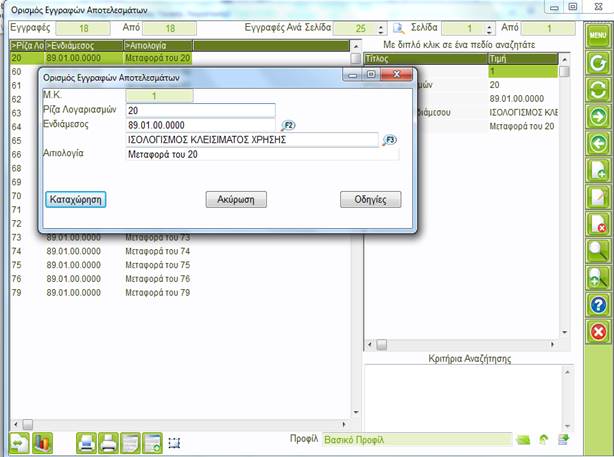Click the first printer icon in bottom toolbar

point(86,442)
